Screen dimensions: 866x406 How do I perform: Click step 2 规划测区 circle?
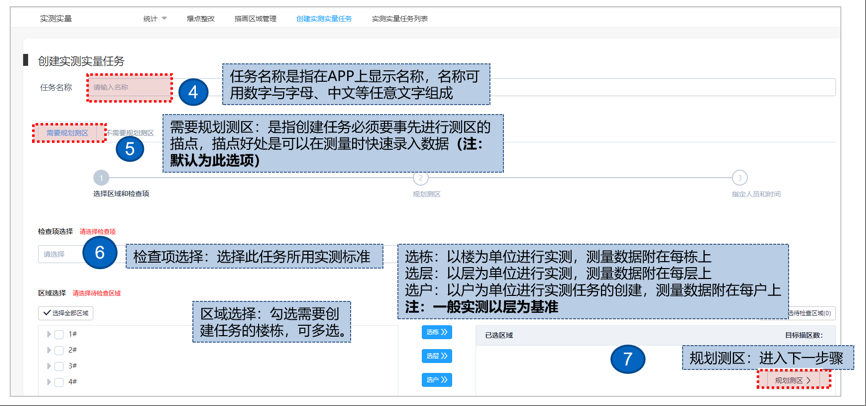pyautogui.click(x=420, y=178)
